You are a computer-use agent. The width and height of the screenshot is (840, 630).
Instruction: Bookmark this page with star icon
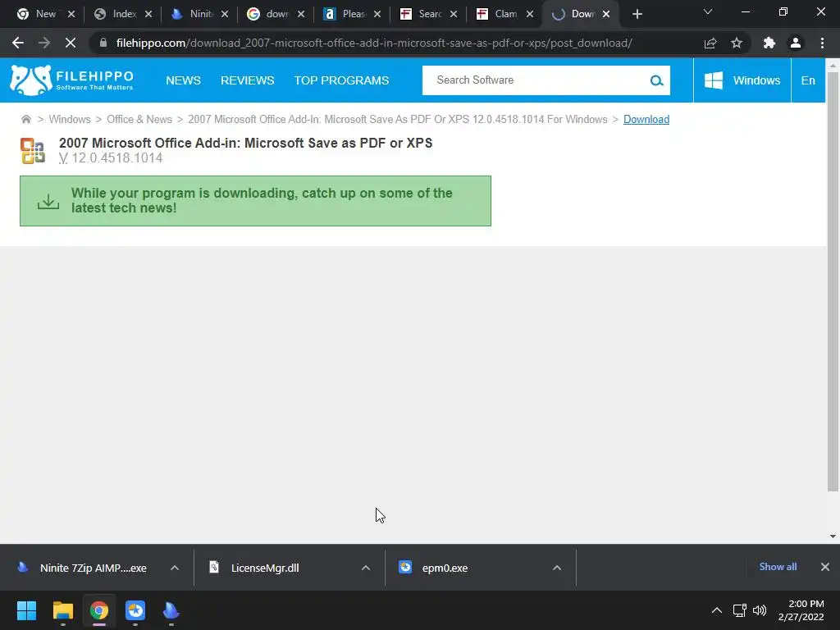click(737, 43)
